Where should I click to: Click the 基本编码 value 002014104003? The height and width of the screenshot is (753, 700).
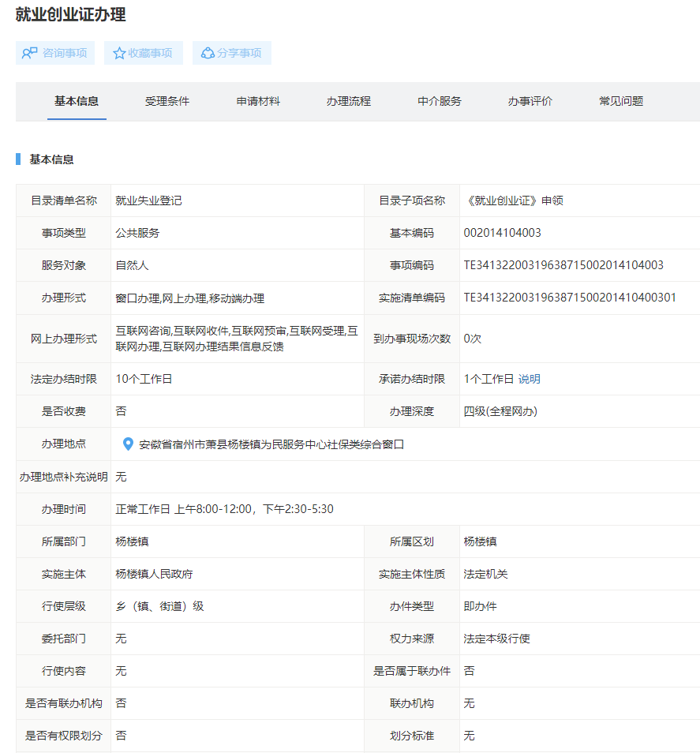pyautogui.click(x=503, y=233)
